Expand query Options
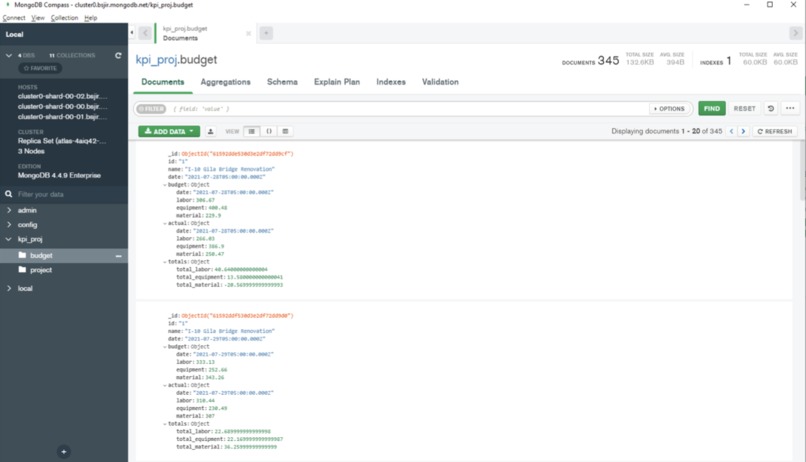Image resolution: width=806 pixels, height=462 pixels. point(669,109)
